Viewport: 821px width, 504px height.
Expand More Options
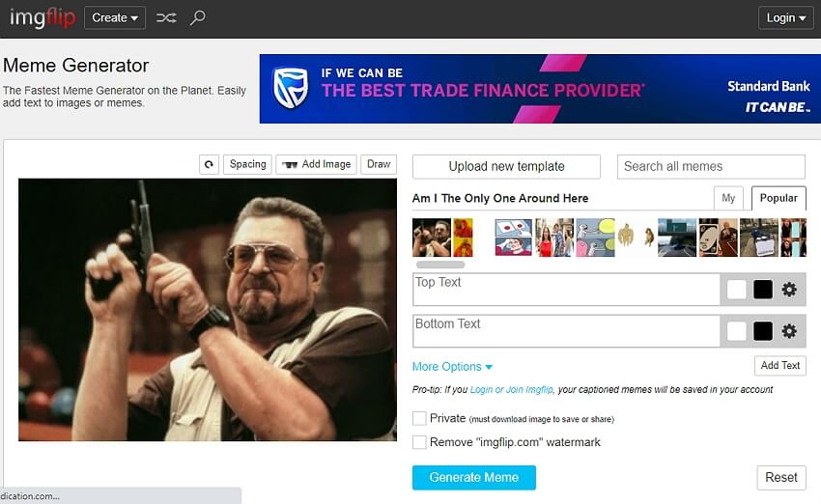tap(452, 367)
